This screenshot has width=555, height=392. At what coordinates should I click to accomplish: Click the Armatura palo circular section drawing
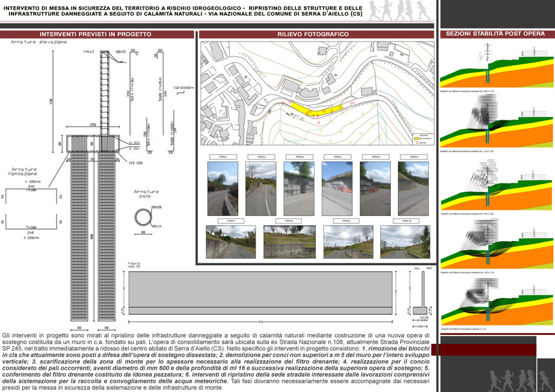point(143,218)
